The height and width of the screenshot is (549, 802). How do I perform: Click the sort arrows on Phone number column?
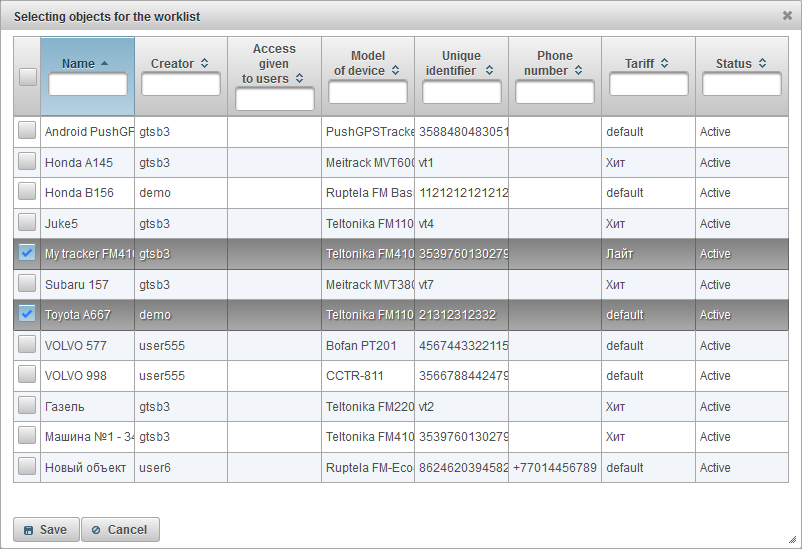tap(579, 70)
